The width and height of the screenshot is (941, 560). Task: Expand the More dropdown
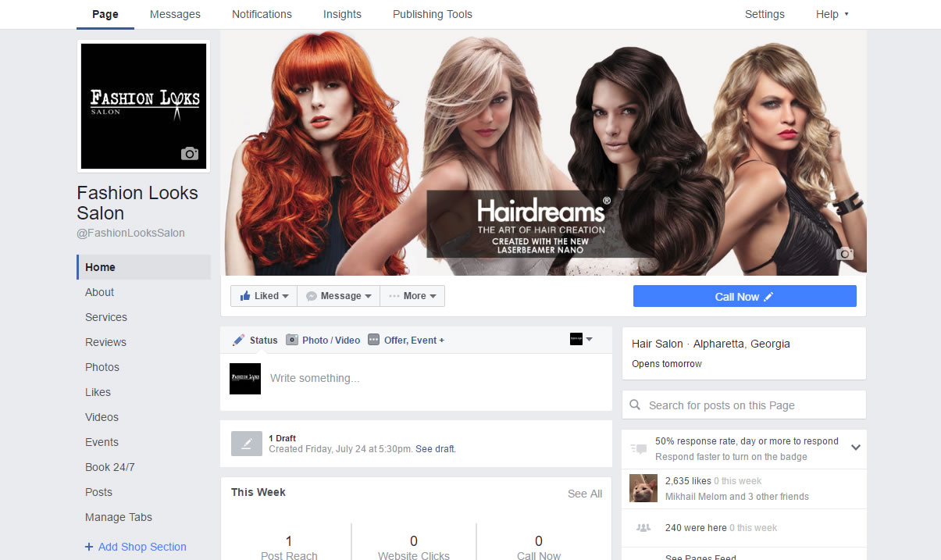tap(412, 295)
